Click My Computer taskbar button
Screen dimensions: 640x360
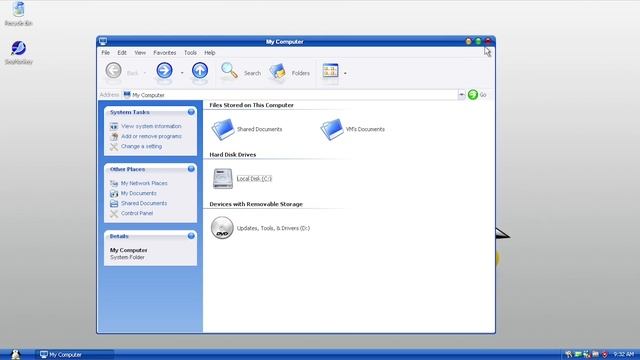tap(75, 355)
